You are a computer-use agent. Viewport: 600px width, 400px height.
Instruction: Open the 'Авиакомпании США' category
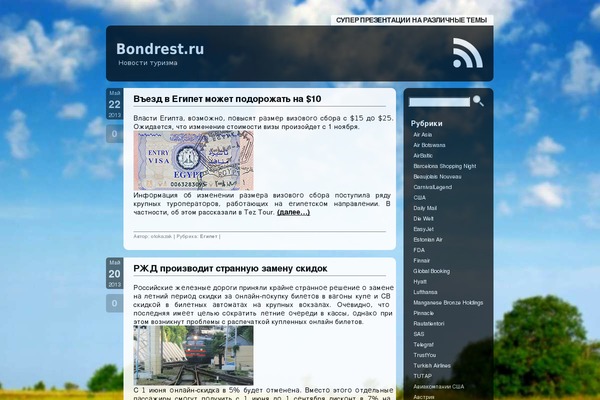(439, 387)
